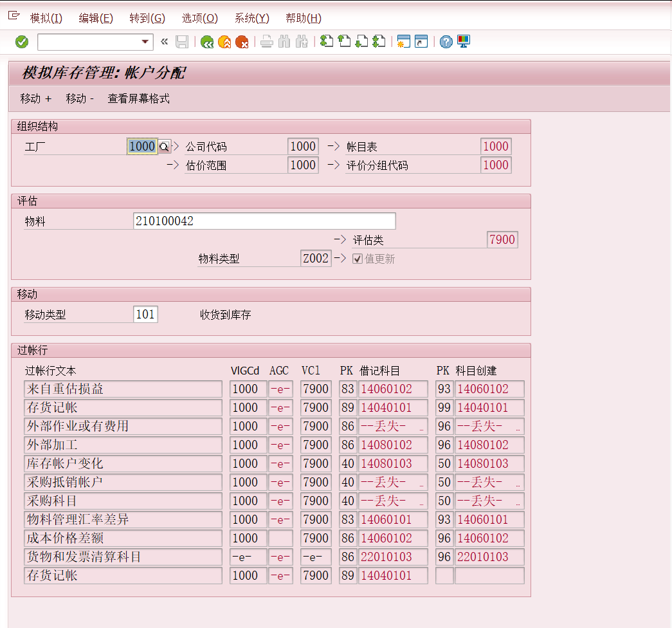672x628 pixels.
Task: Open the 帮助(H) menu
Action: (x=304, y=18)
